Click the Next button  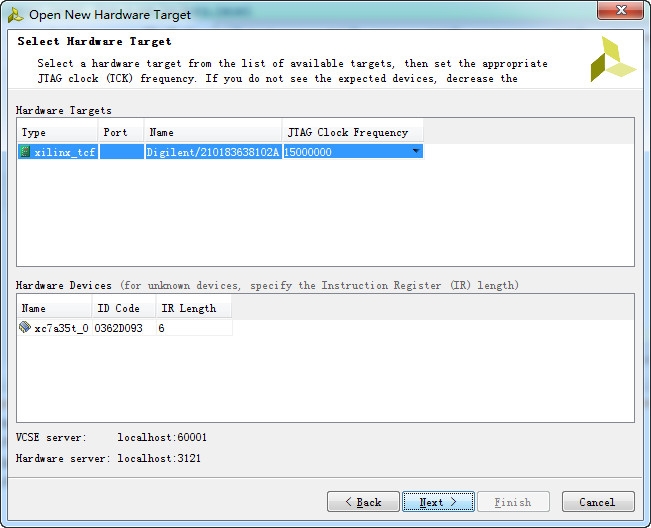(x=438, y=501)
